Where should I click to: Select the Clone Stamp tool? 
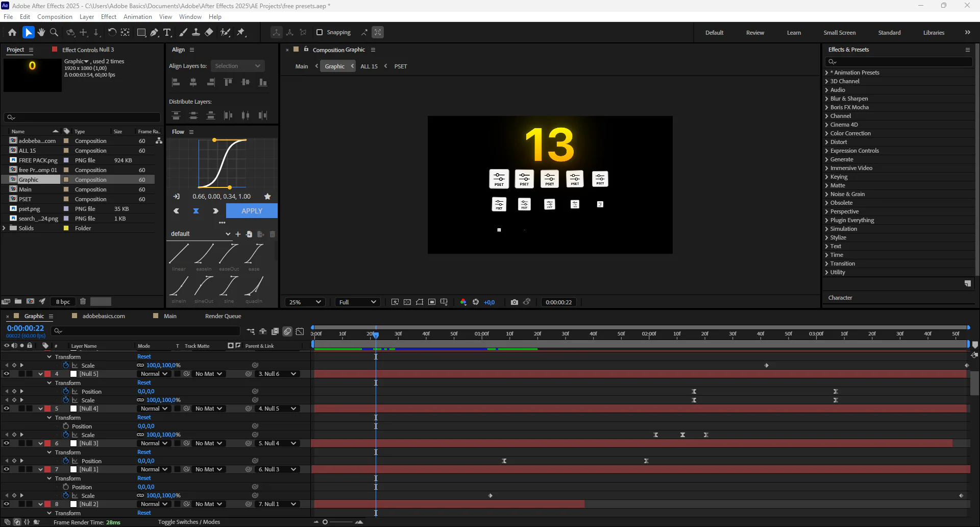click(197, 32)
